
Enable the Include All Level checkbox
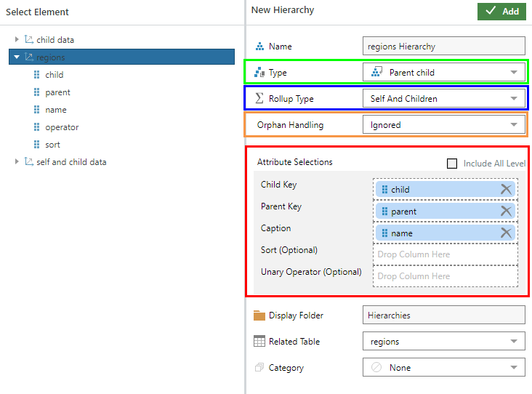(x=452, y=164)
